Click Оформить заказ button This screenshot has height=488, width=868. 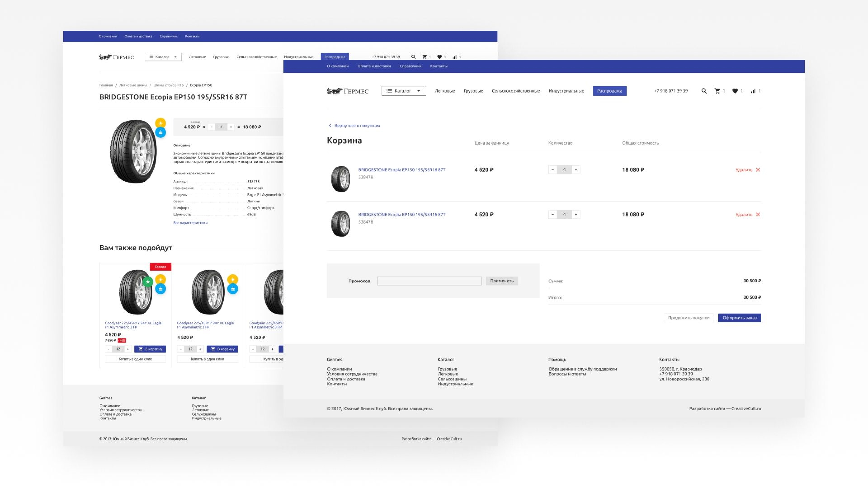tap(740, 318)
